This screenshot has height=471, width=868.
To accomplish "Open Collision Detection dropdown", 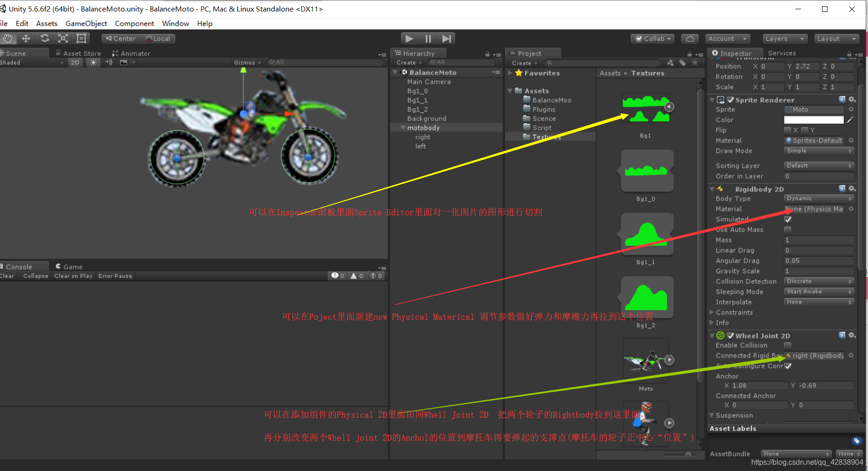I will [818, 281].
